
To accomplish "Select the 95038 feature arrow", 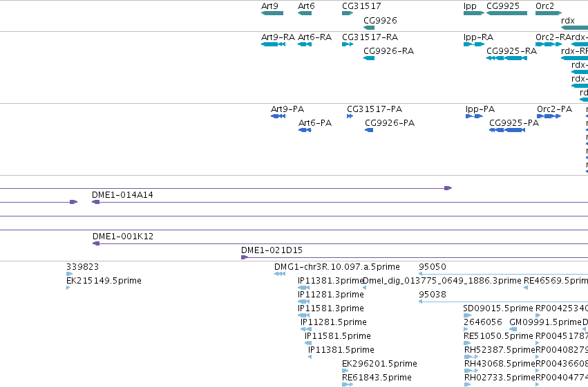I will point(421,302).
